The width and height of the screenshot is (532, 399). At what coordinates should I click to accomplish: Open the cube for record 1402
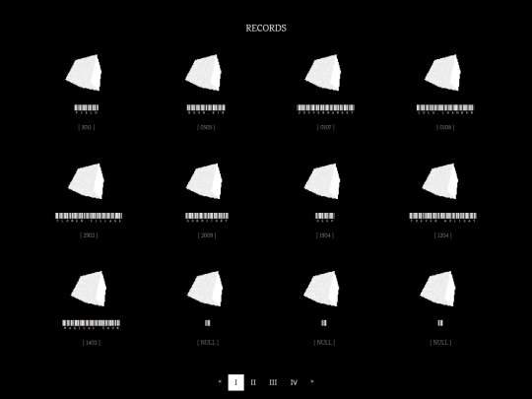coord(89,289)
